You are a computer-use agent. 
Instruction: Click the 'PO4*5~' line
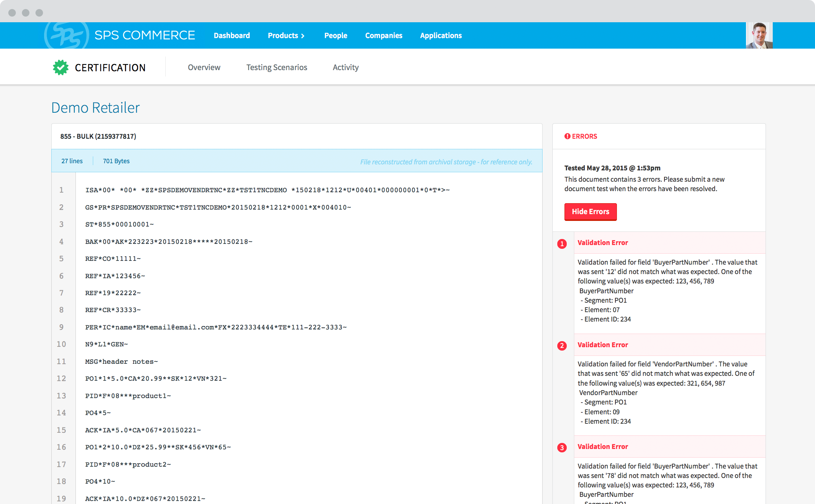98,413
